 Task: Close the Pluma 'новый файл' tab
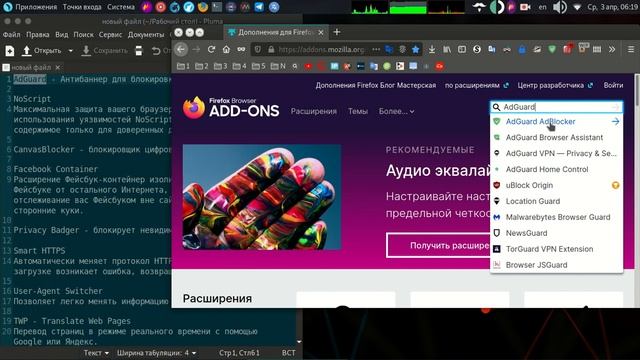(x=58, y=67)
